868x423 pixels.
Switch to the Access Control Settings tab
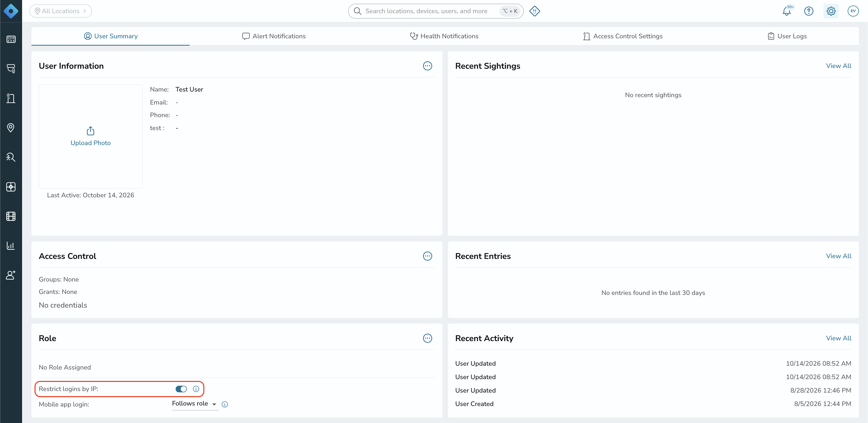coord(623,36)
